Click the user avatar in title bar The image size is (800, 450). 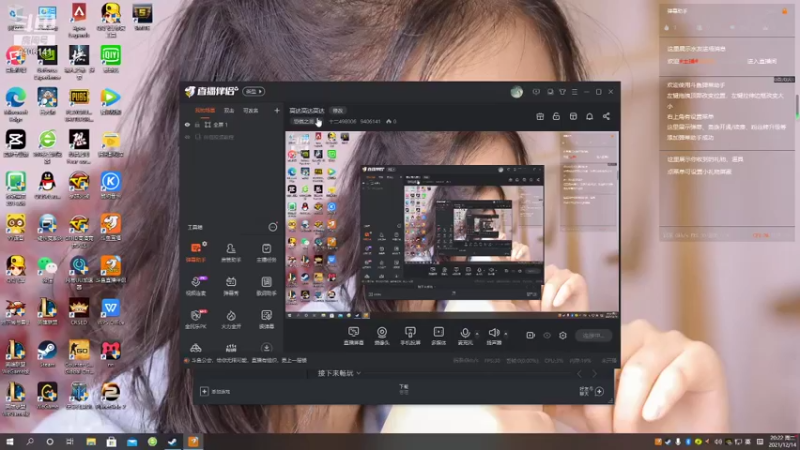click(x=516, y=92)
